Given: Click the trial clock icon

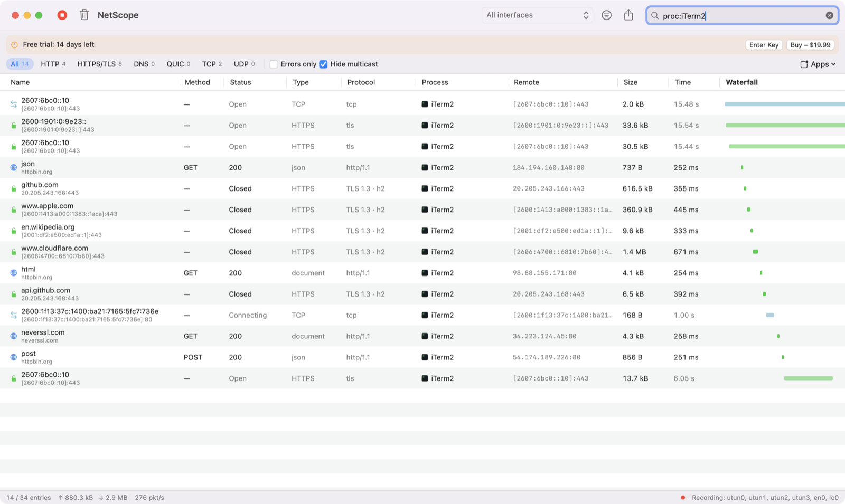Looking at the screenshot, I should coord(14,45).
